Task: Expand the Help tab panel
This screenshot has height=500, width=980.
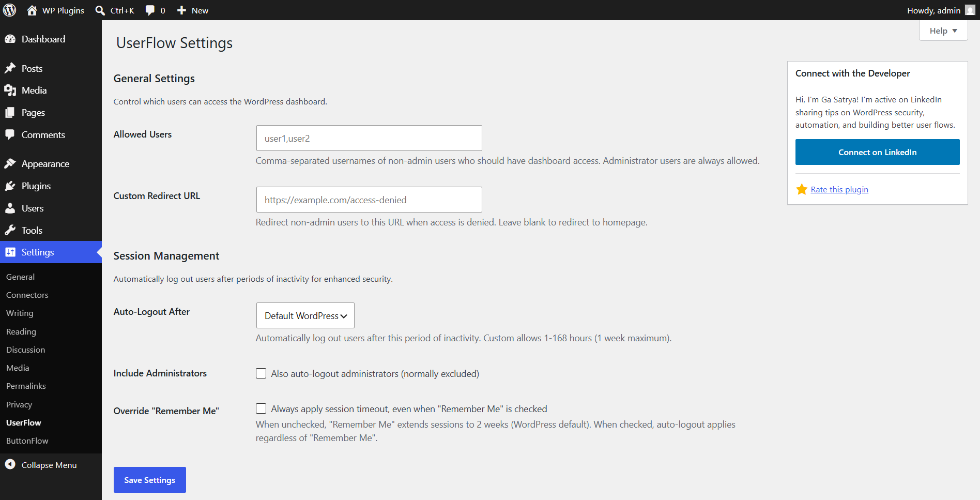Action: pyautogui.click(x=943, y=31)
